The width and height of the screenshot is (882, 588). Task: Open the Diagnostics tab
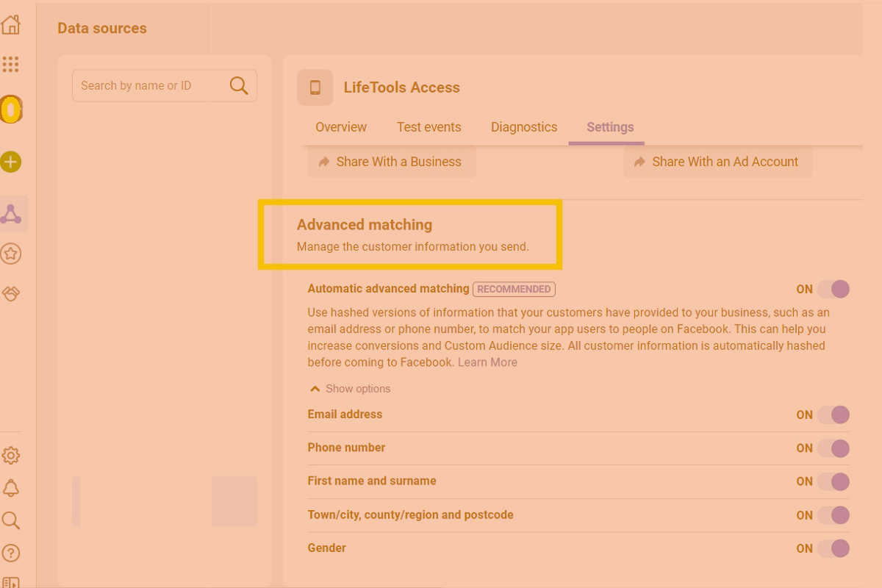[524, 127]
